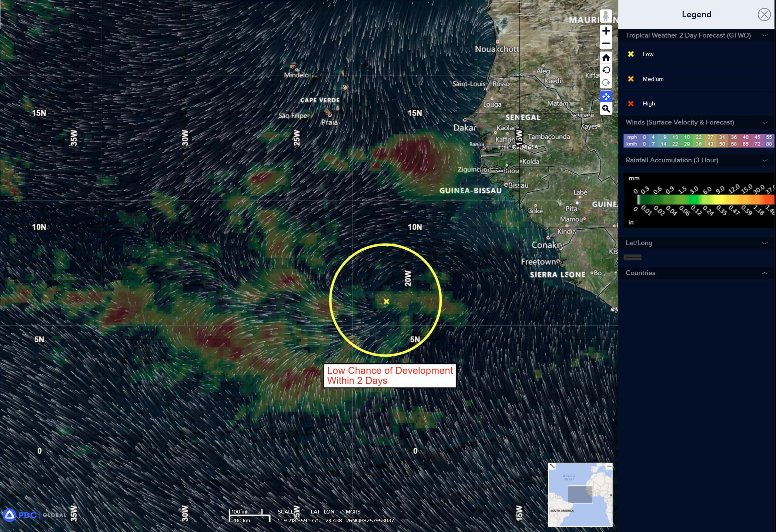Image resolution: width=776 pixels, height=532 pixels.
Task: Minimize the overview mini map
Action: [609, 466]
